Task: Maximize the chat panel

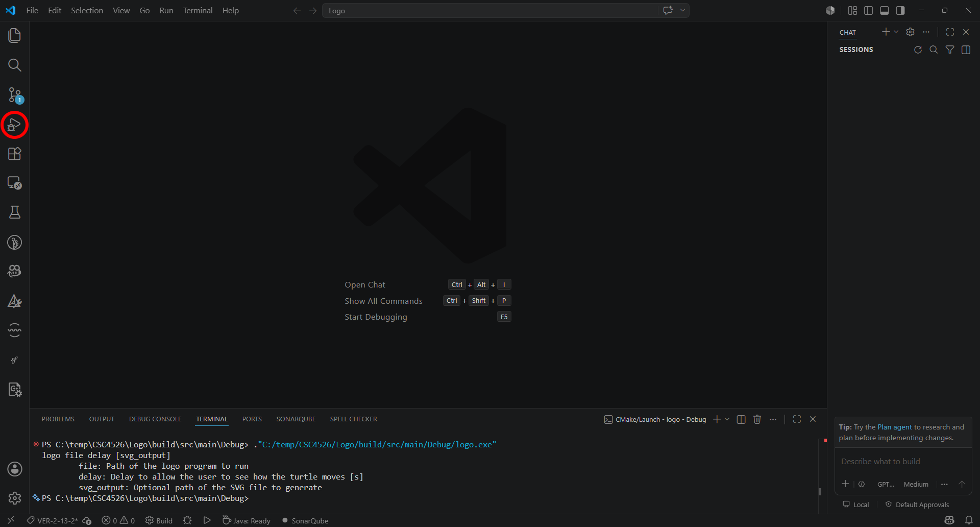Action: click(950, 32)
